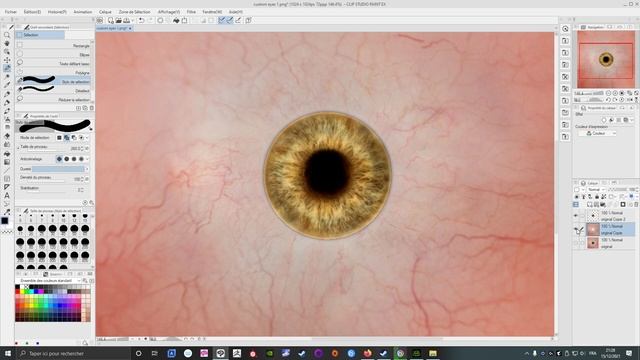
Task: Select the Polyline selection sub tool
Action: tap(54, 72)
